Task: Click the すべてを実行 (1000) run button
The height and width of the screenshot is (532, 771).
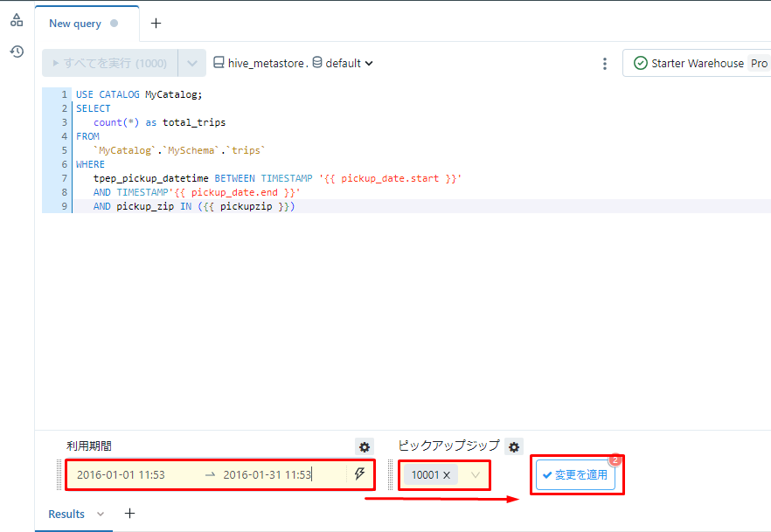Action: 109,63
